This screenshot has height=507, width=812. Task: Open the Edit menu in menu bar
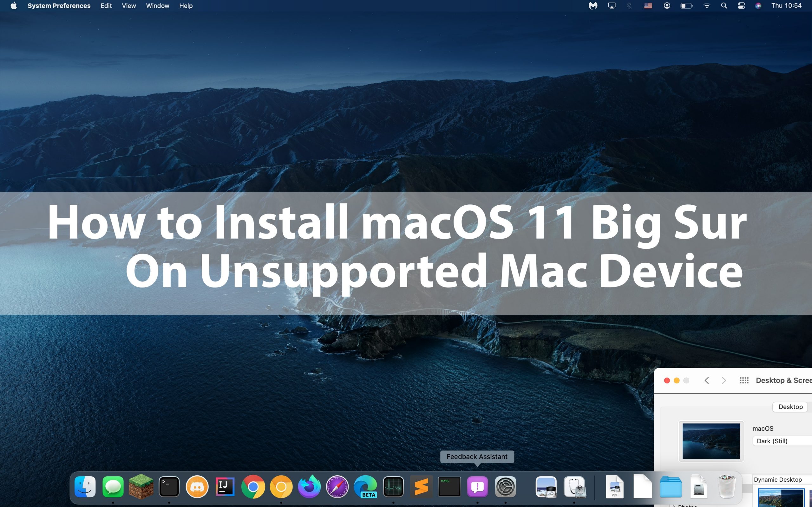(x=106, y=6)
